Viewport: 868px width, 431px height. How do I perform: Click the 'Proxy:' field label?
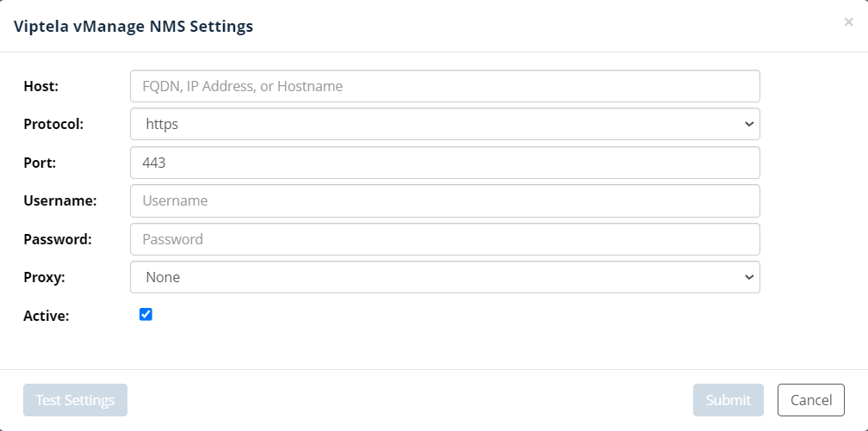tap(44, 277)
